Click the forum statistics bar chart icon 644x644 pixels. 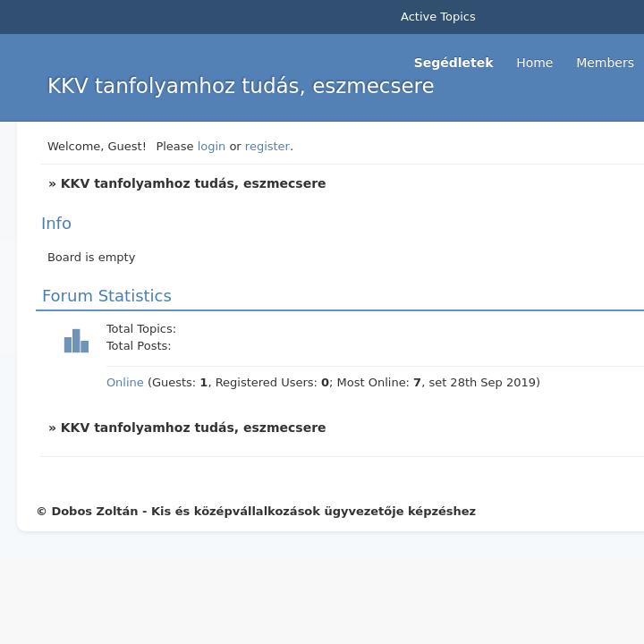tap(76, 341)
